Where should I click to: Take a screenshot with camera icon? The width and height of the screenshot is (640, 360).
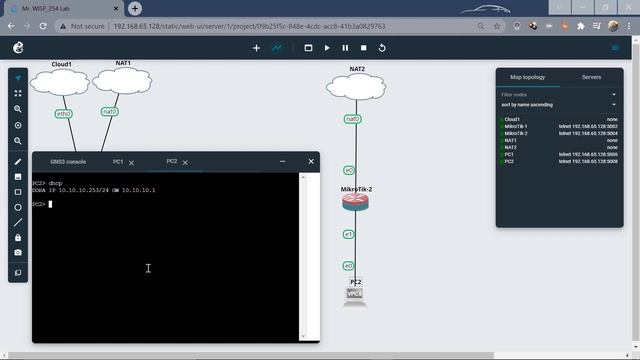[x=18, y=253]
